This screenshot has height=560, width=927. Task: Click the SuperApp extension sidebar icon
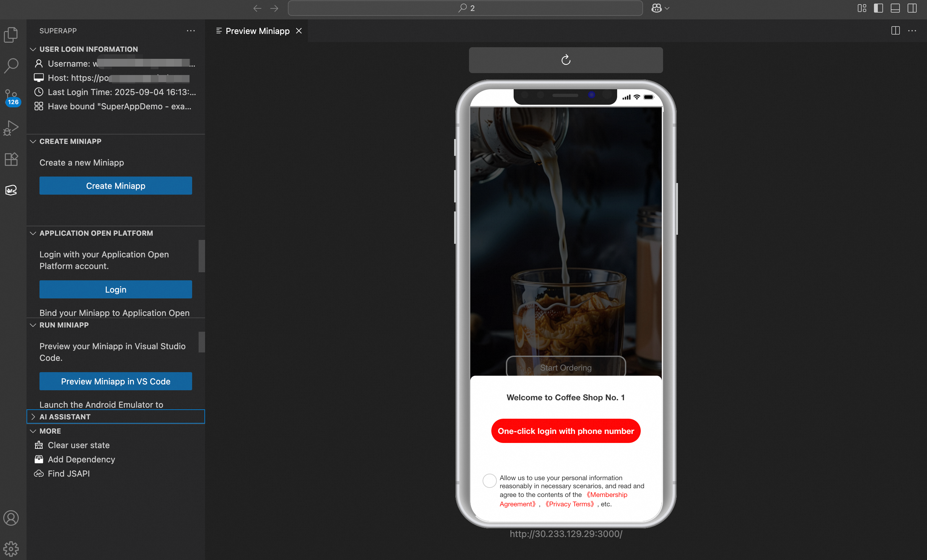click(x=11, y=190)
